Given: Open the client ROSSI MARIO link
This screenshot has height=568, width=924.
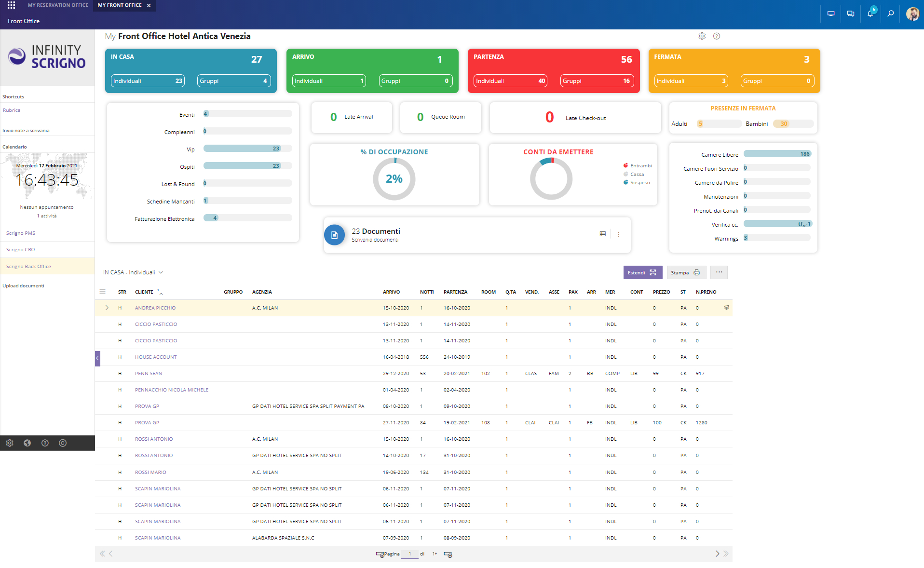Looking at the screenshot, I should click(150, 472).
